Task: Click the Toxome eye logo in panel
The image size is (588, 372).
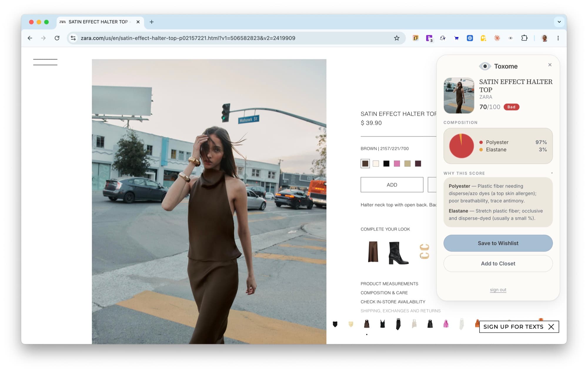Action: click(x=485, y=66)
